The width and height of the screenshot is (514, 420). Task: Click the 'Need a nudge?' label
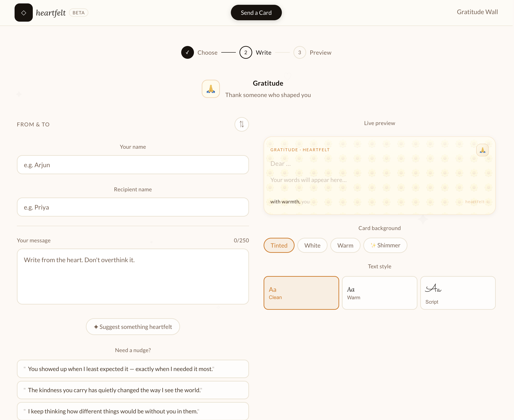(x=133, y=350)
